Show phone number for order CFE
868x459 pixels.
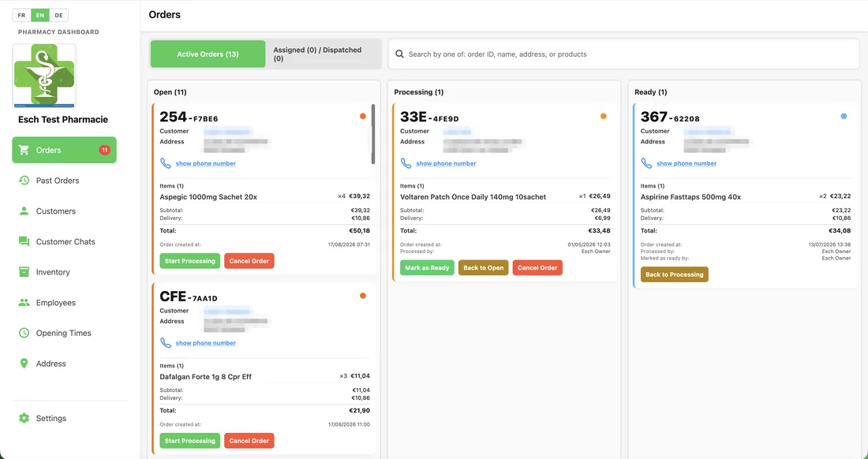[x=205, y=343]
